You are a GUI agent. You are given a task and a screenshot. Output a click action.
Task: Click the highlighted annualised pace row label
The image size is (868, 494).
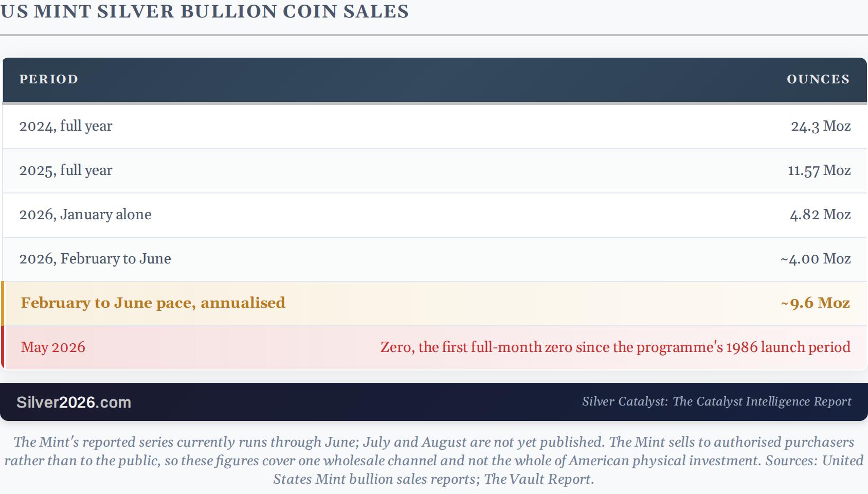153,303
